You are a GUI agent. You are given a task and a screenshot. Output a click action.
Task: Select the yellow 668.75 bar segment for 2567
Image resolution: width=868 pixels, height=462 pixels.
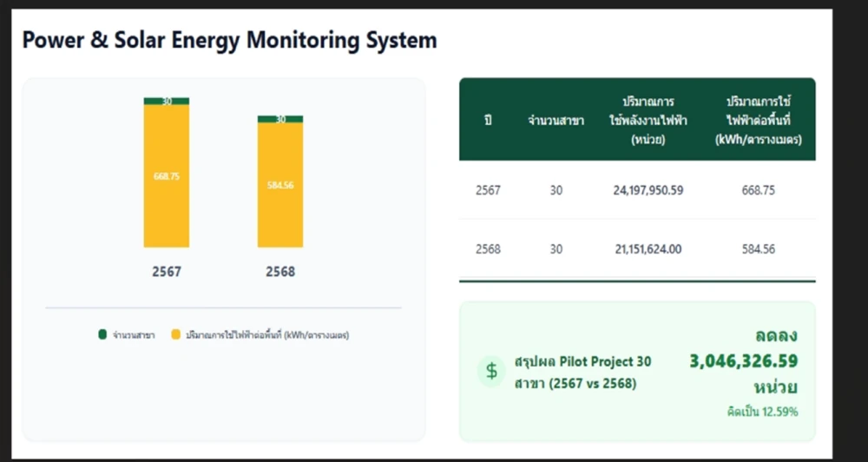[x=167, y=176]
